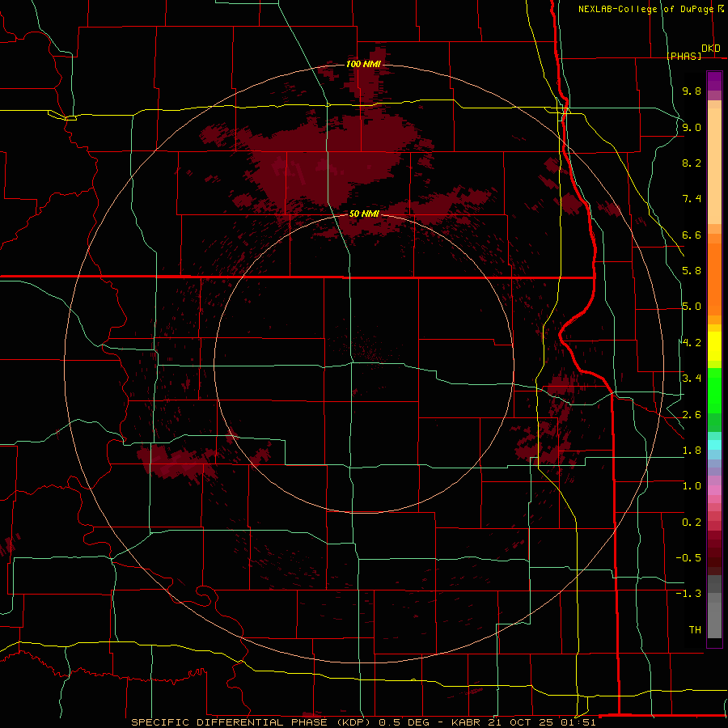The width and height of the screenshot is (728, 728).
Task: Click the bright green segment of the color bar
Action: [x=714, y=390]
